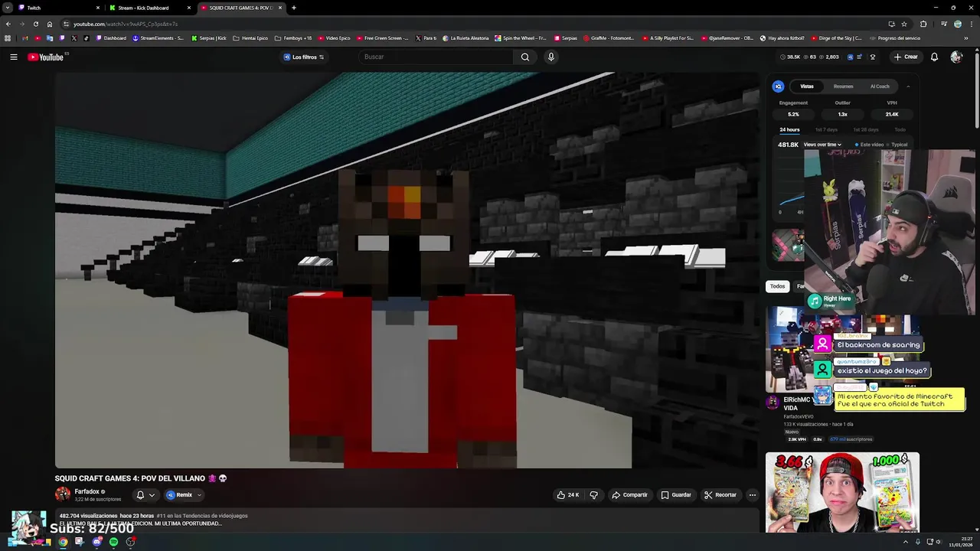Select the Todo range tab

coord(900,129)
